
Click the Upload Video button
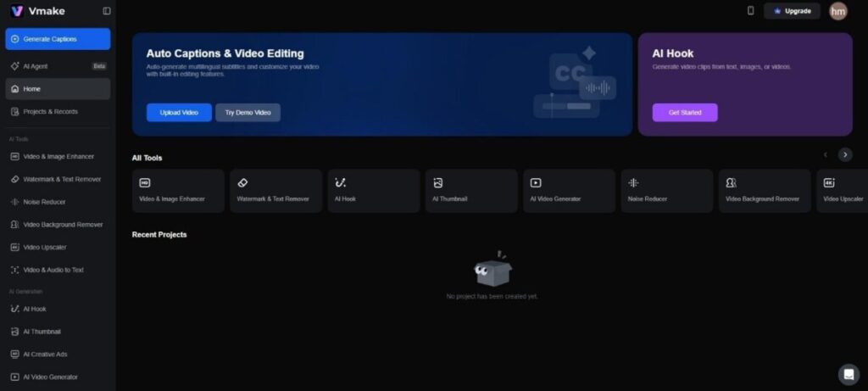pos(179,113)
